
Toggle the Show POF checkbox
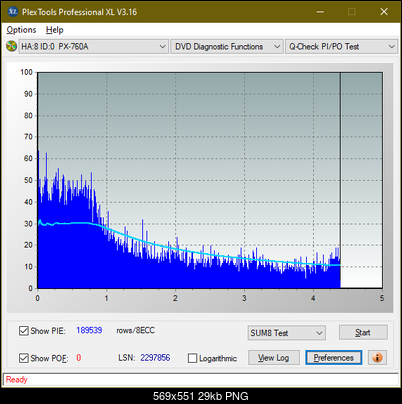[x=24, y=358]
